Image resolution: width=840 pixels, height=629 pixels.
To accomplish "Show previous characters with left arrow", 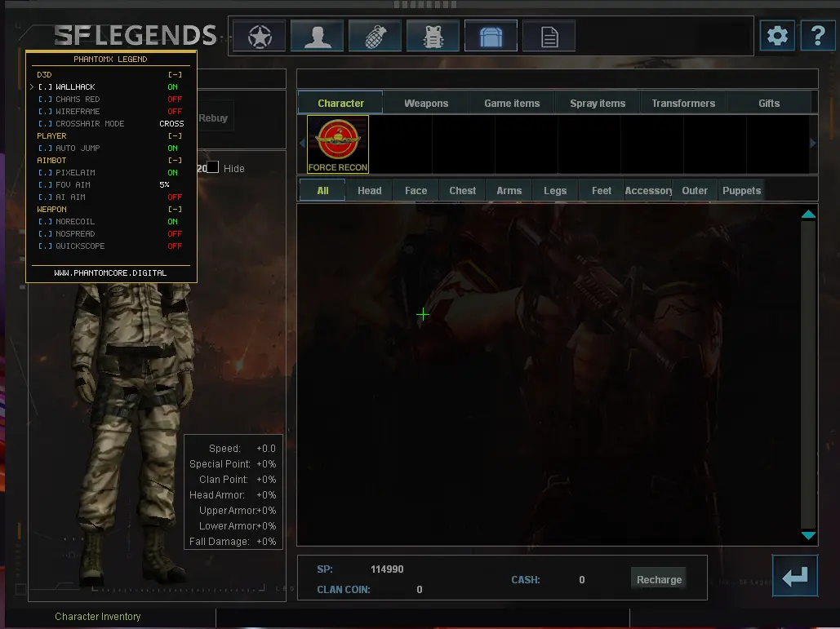I will (302, 144).
